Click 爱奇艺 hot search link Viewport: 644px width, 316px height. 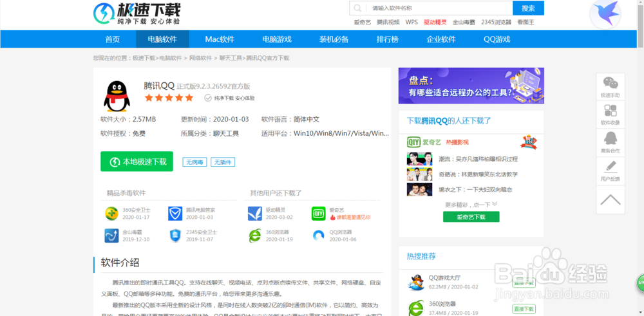pyautogui.click(x=362, y=22)
